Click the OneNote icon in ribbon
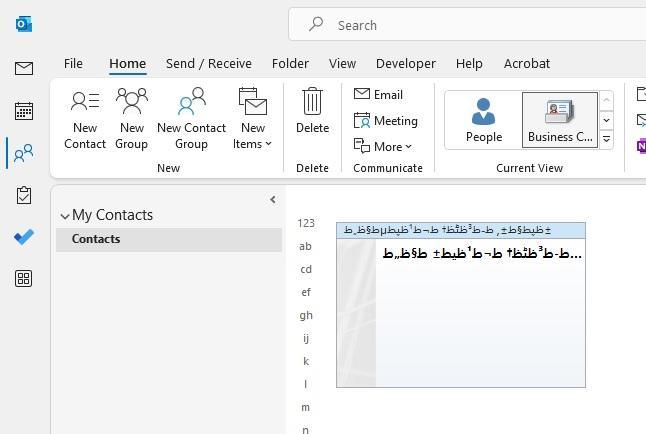The image size is (646, 434). (641, 146)
